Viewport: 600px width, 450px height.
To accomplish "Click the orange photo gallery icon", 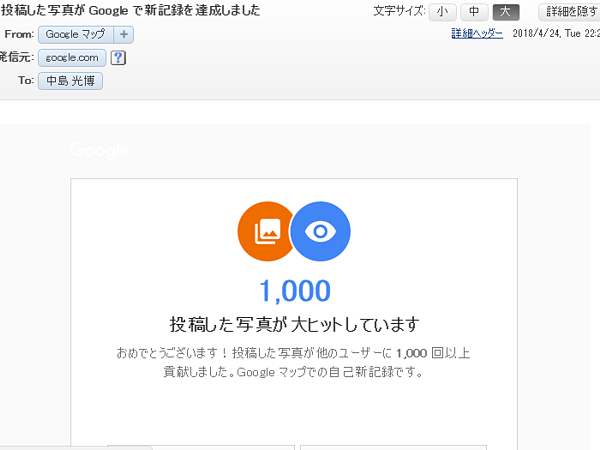I will point(265,232).
